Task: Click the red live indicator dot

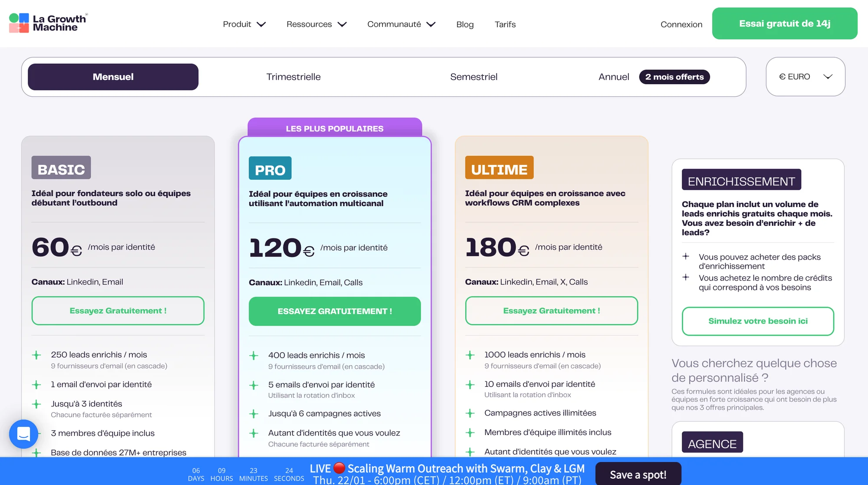Action: pos(339,468)
